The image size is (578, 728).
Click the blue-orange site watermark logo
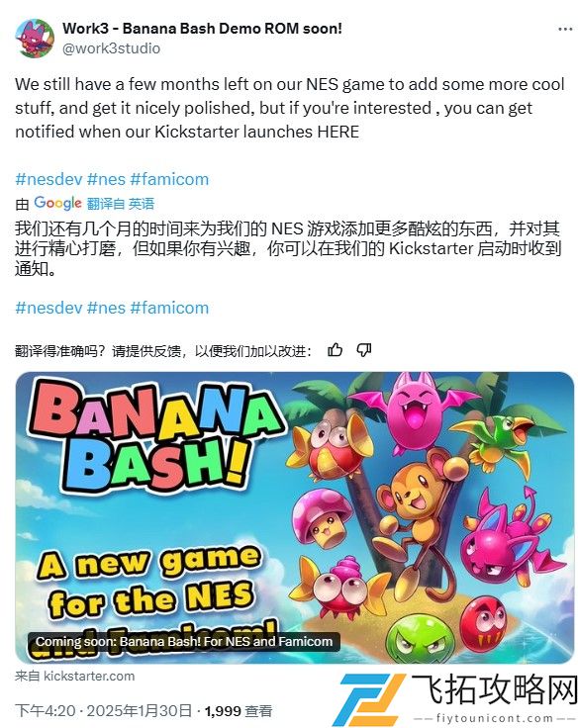click(371, 700)
